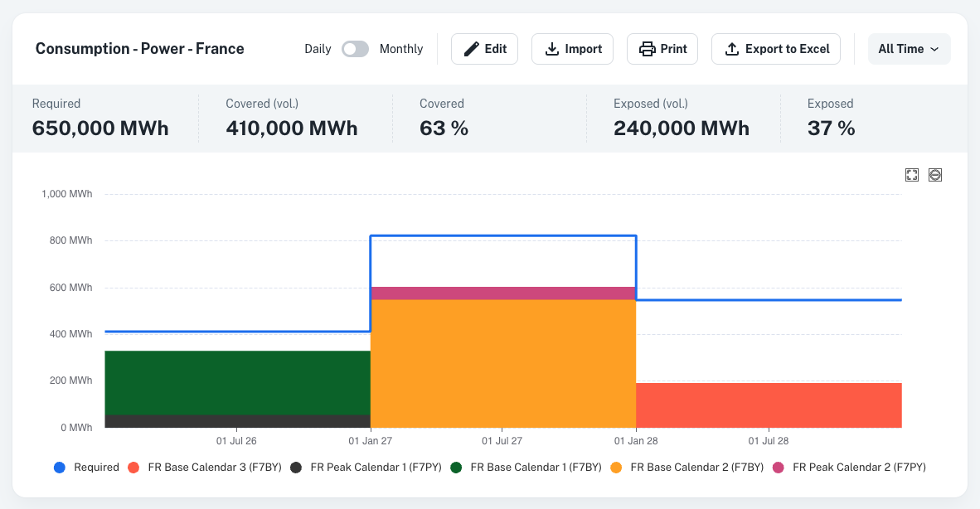Toggle the Required series legend dot
The width and height of the screenshot is (980, 509).
coord(60,468)
